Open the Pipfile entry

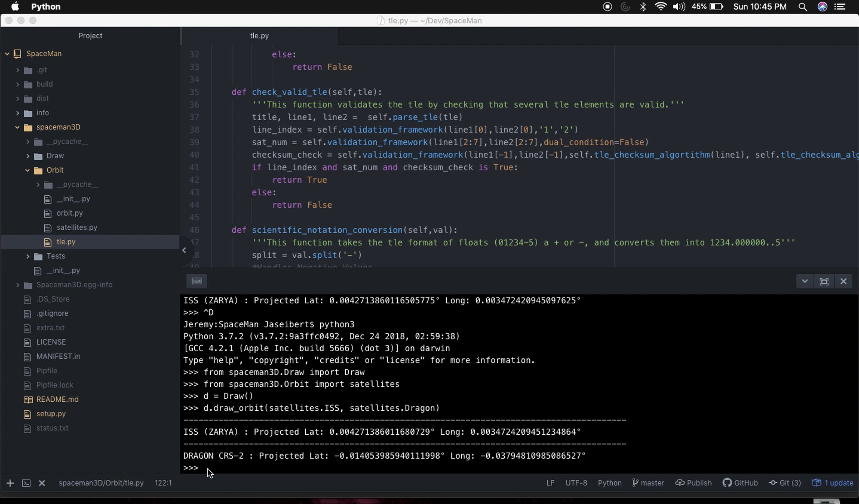tap(47, 371)
